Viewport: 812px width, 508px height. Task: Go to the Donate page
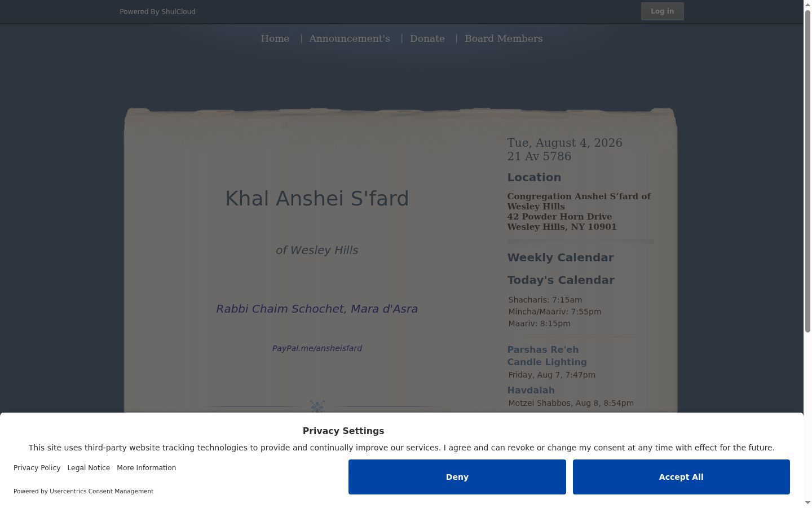(x=427, y=38)
